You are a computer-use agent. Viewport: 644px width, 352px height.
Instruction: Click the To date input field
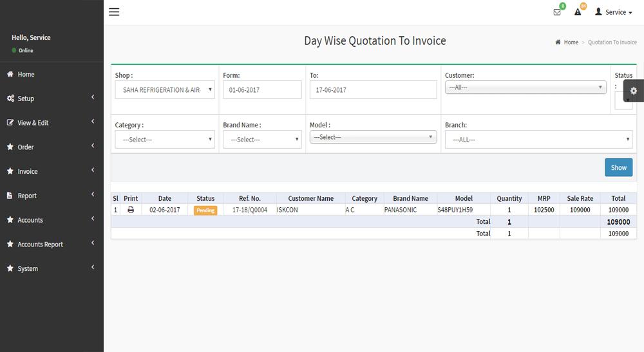(373, 90)
